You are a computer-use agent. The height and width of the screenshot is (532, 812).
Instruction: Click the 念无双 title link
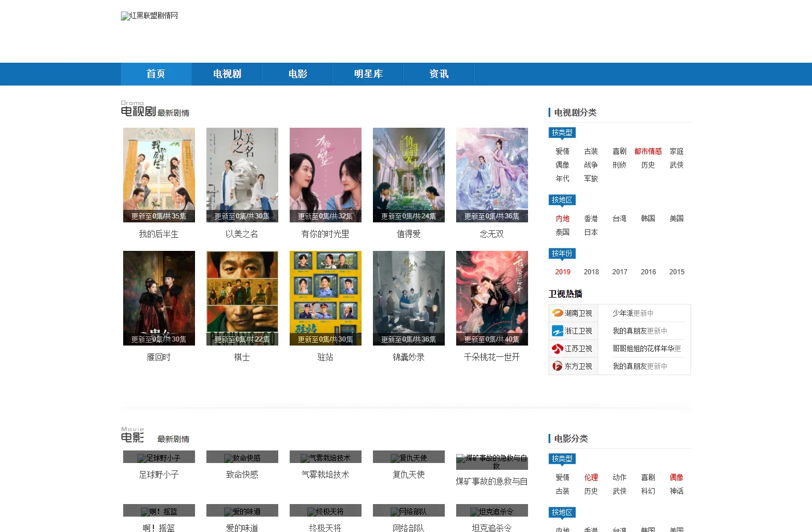pos(492,234)
